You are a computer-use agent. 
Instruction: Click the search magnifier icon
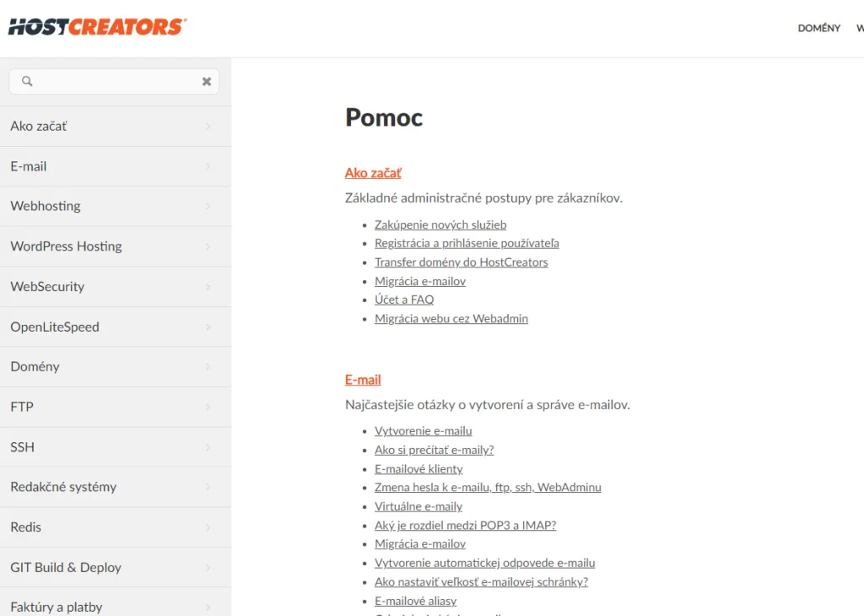(27, 82)
